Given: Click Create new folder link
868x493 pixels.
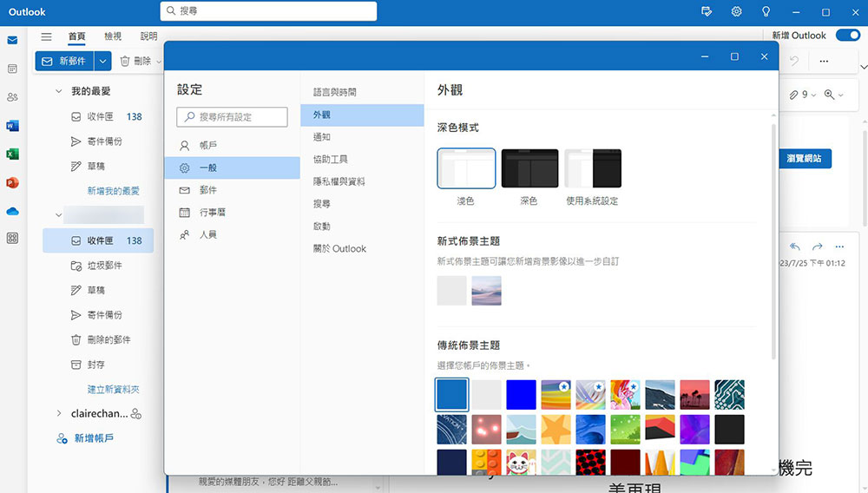Looking at the screenshot, I should click(x=114, y=390).
